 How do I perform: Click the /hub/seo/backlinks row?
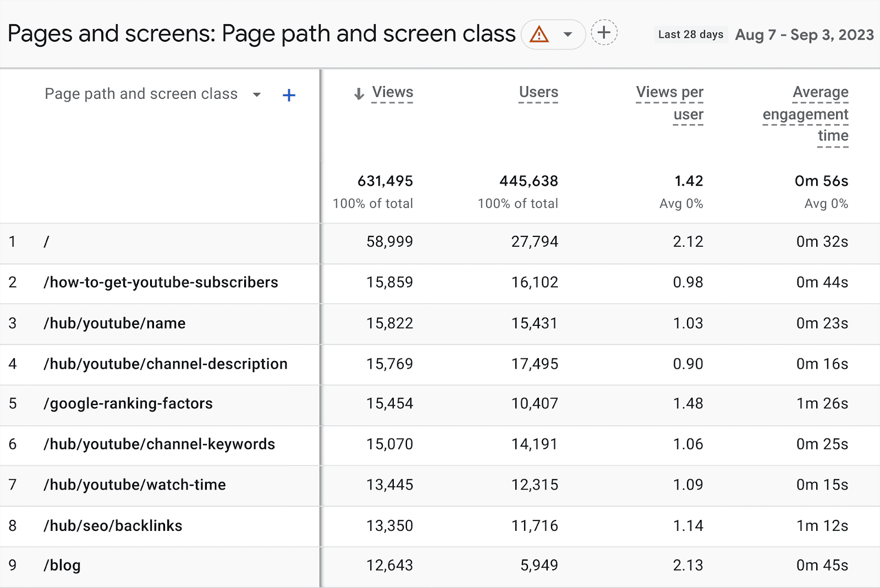[x=113, y=526]
